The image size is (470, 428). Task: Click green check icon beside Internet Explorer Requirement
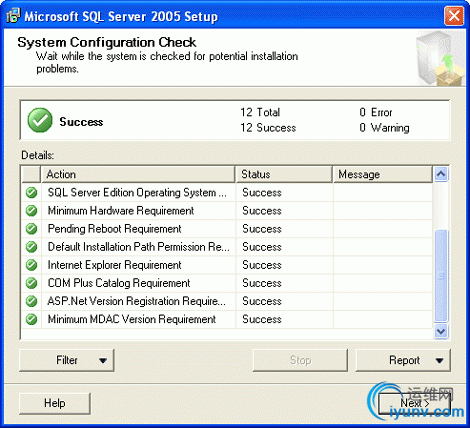tap(31, 265)
